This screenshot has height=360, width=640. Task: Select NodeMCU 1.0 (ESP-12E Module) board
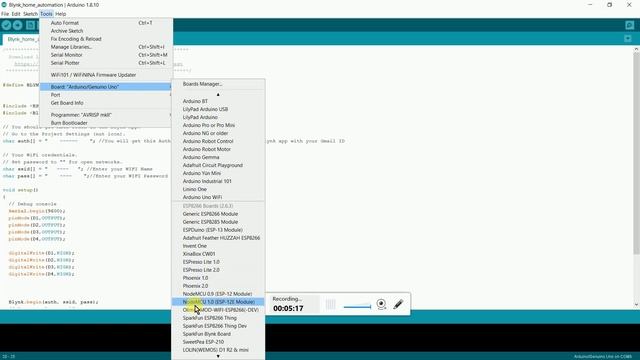218,302
